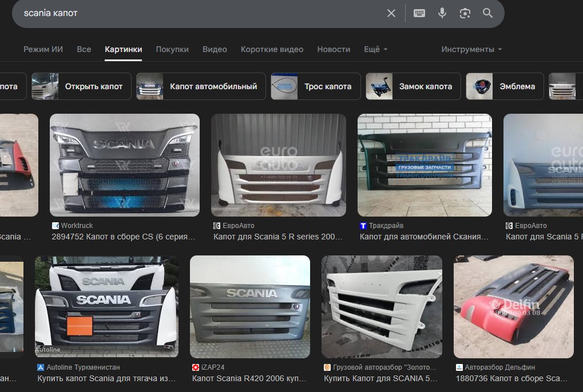Image resolution: width=583 pixels, height=392 pixels.
Task: Open the Delfin red and grey hood image
Action: (513, 307)
